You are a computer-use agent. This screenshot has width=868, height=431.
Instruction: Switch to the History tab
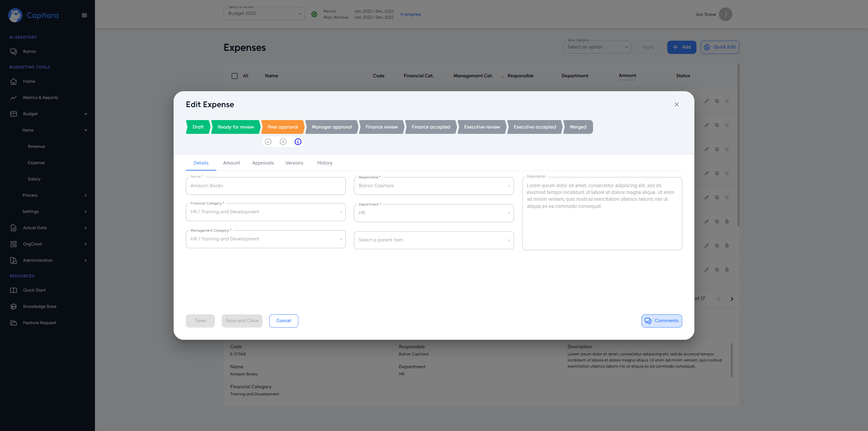324,163
